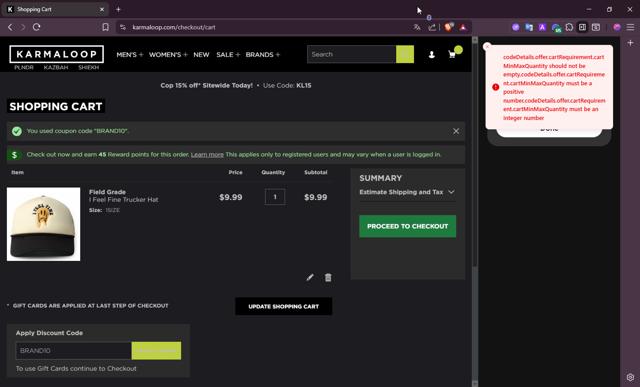Open the browser hamburger menu
640x387 pixels.
coord(631,27)
